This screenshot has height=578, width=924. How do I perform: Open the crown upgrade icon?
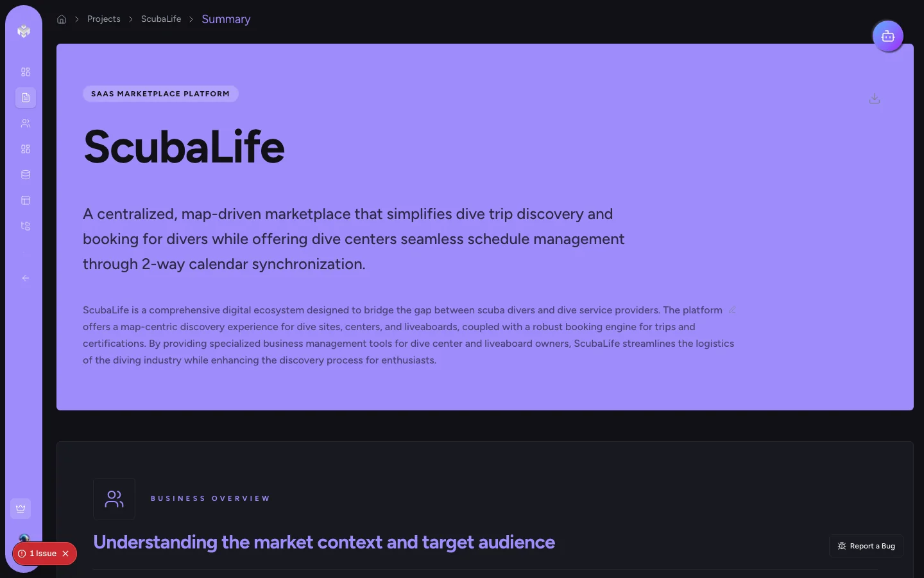(x=21, y=509)
